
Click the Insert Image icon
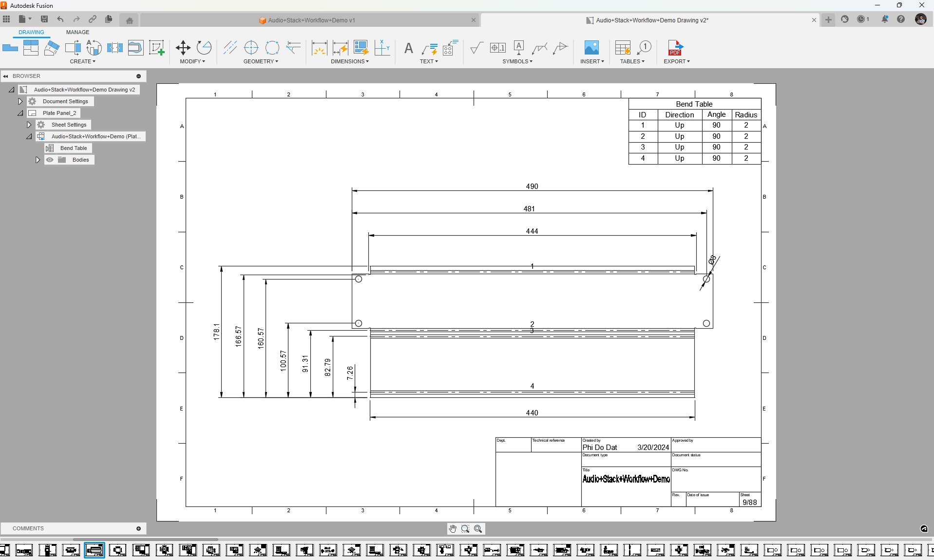tap(591, 48)
